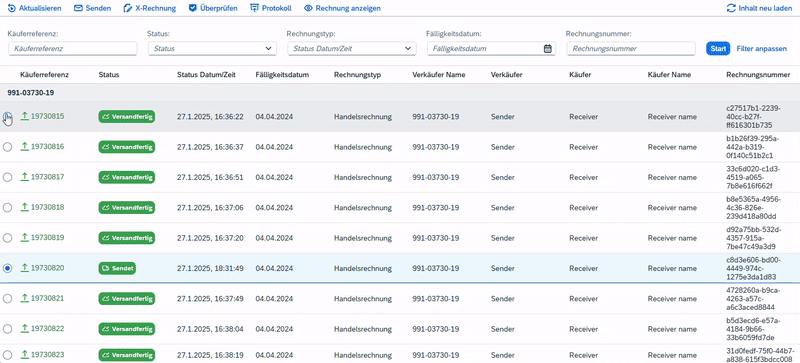Open invoice link 19730818
This screenshot has height=363, width=800.
pos(47,207)
